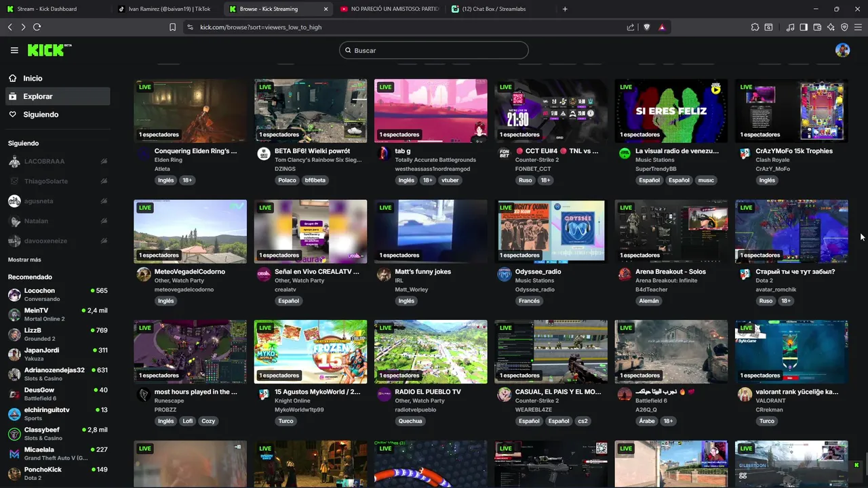Open Totally Accurate Battlegrounds category link
Viewport: 868px width, 488px height.
435,160
